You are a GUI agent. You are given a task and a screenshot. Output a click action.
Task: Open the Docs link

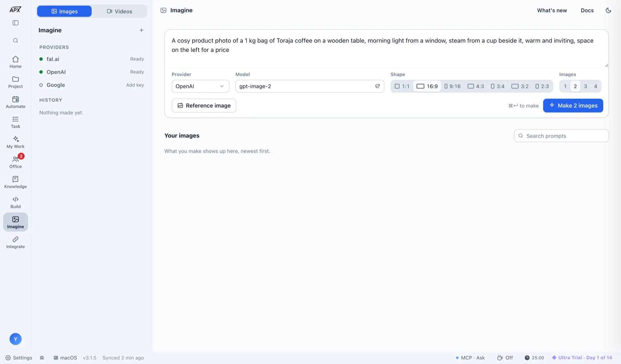(x=587, y=10)
